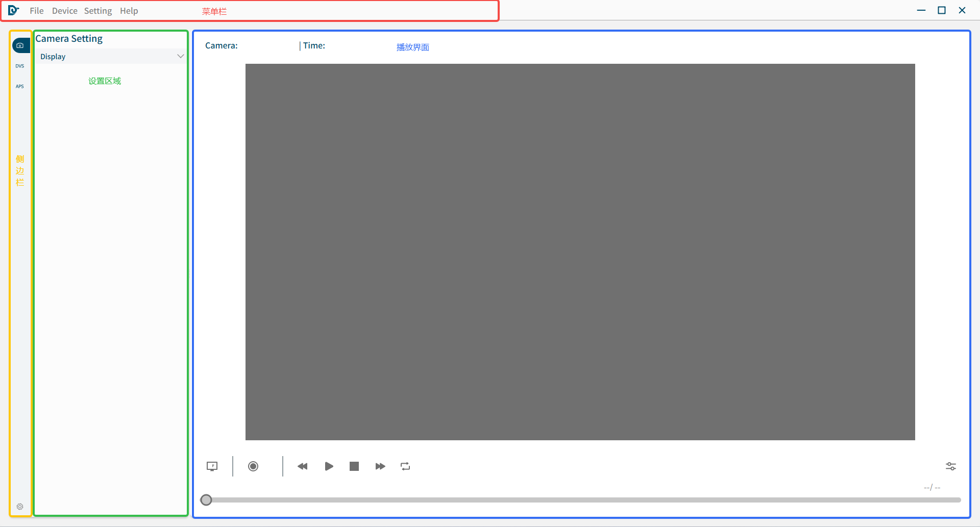Open the DVS sidebar panel
This screenshot has width=980, height=527.
click(x=20, y=66)
